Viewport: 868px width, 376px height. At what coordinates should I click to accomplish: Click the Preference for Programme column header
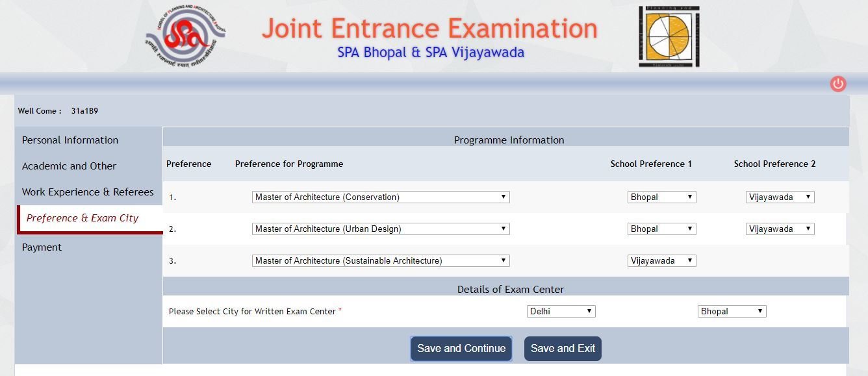point(289,164)
